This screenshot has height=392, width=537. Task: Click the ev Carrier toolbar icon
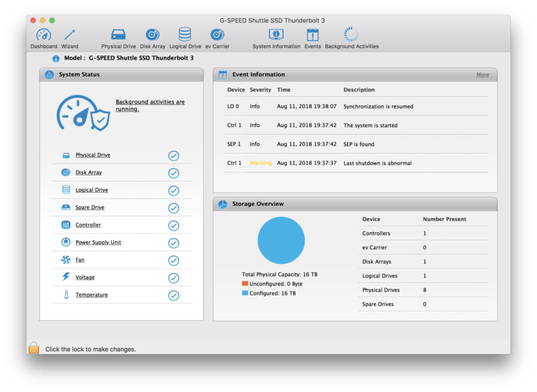[217, 35]
